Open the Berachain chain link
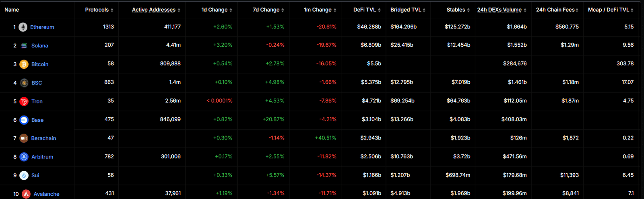644x199 pixels. coord(43,138)
